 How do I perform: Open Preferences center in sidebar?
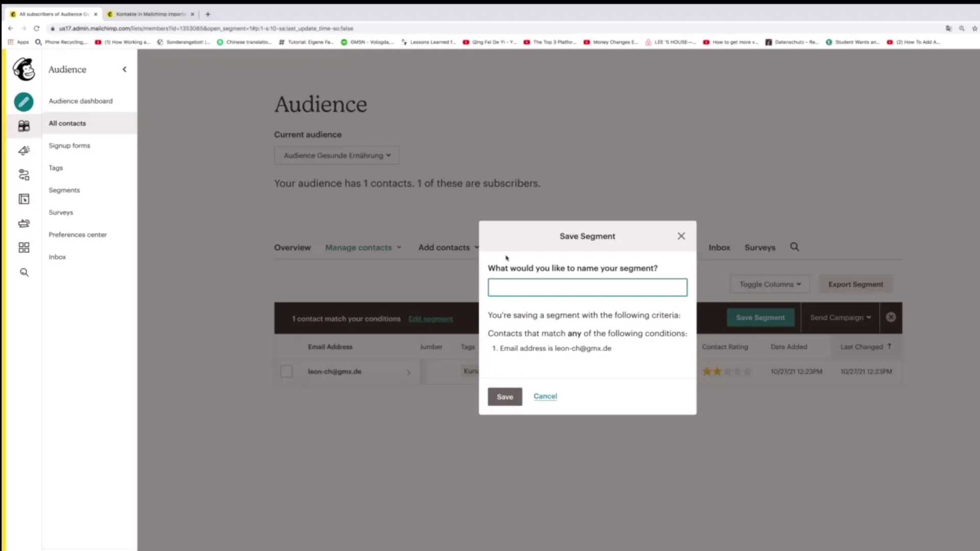click(x=78, y=235)
